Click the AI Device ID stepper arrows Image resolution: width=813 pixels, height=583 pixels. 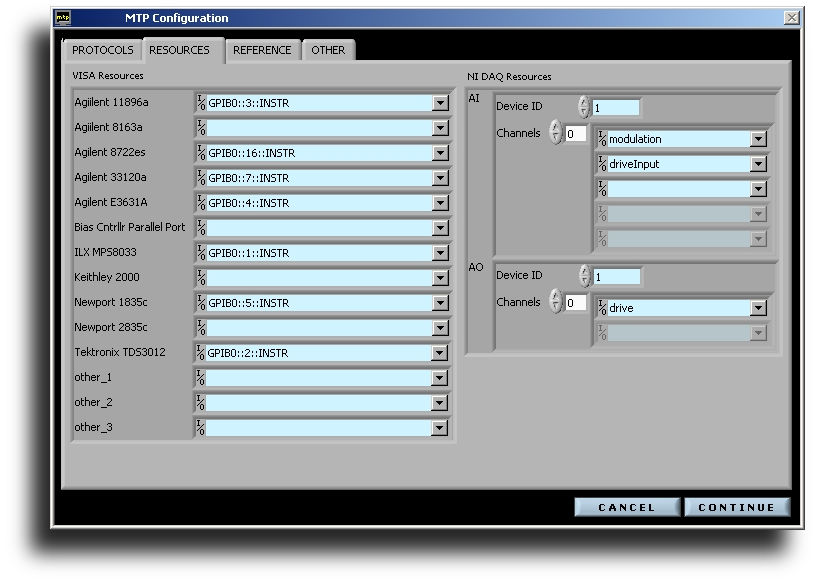click(x=584, y=107)
